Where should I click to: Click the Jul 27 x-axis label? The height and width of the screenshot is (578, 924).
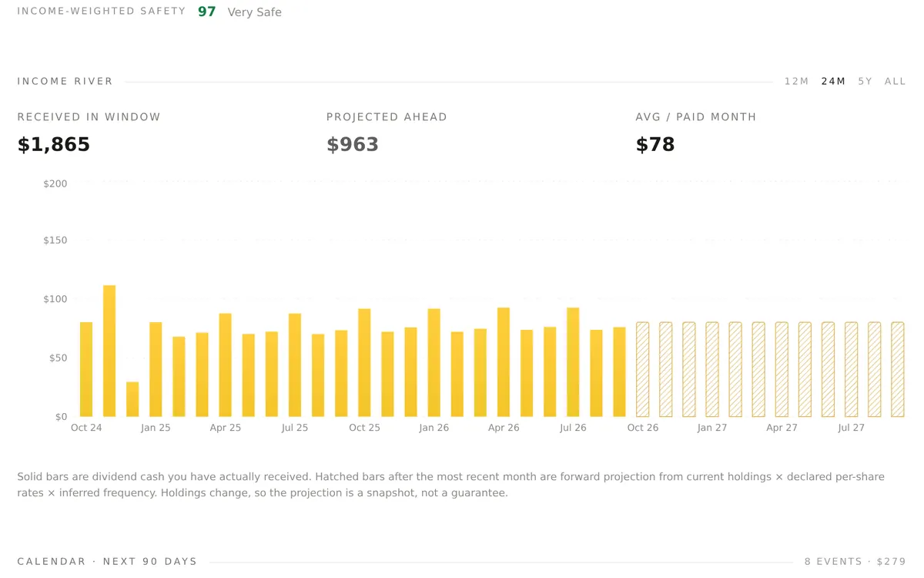(851, 428)
